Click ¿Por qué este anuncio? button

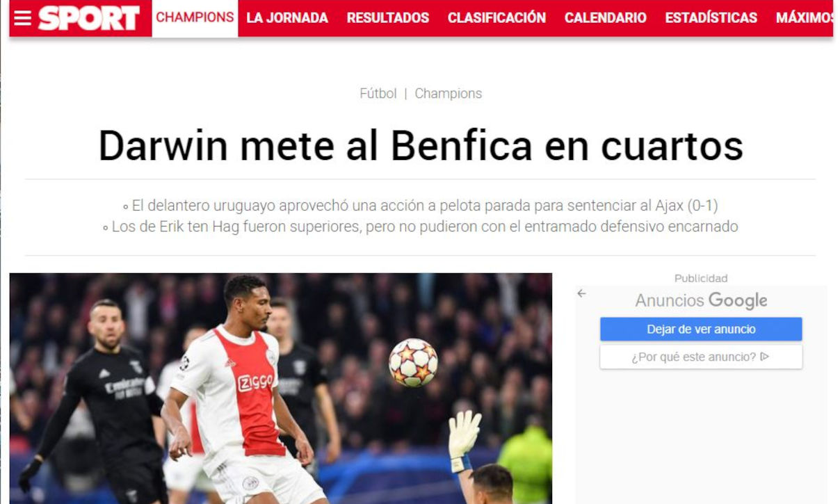701,357
